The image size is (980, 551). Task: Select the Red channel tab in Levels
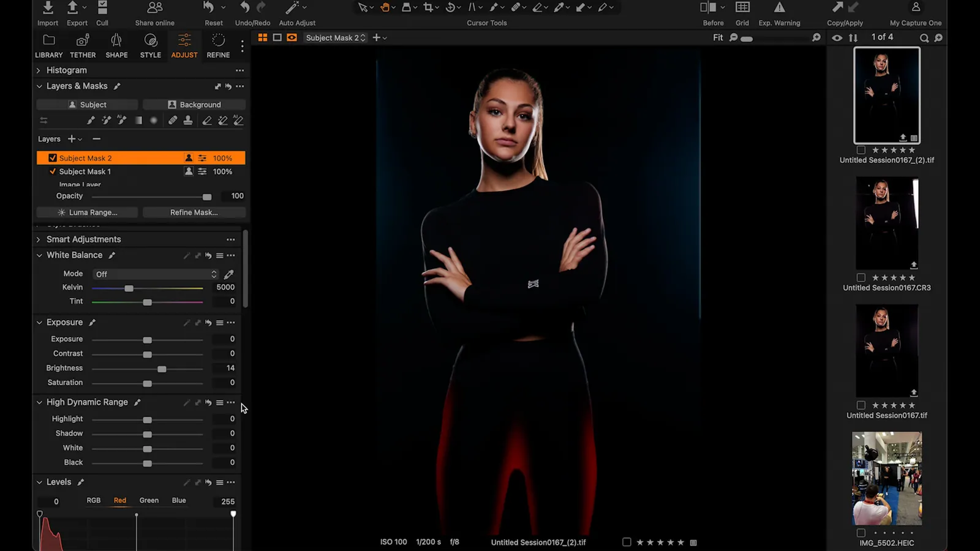point(120,500)
